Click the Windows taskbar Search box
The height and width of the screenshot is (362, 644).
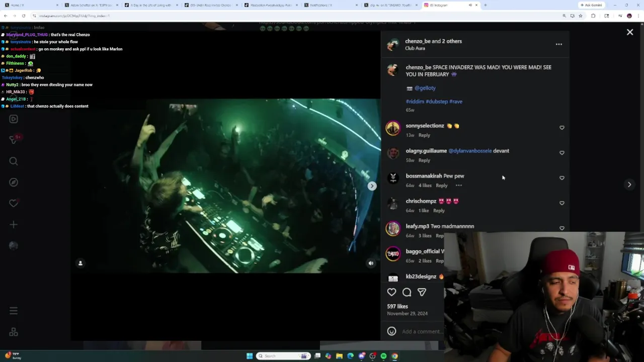(x=283, y=356)
